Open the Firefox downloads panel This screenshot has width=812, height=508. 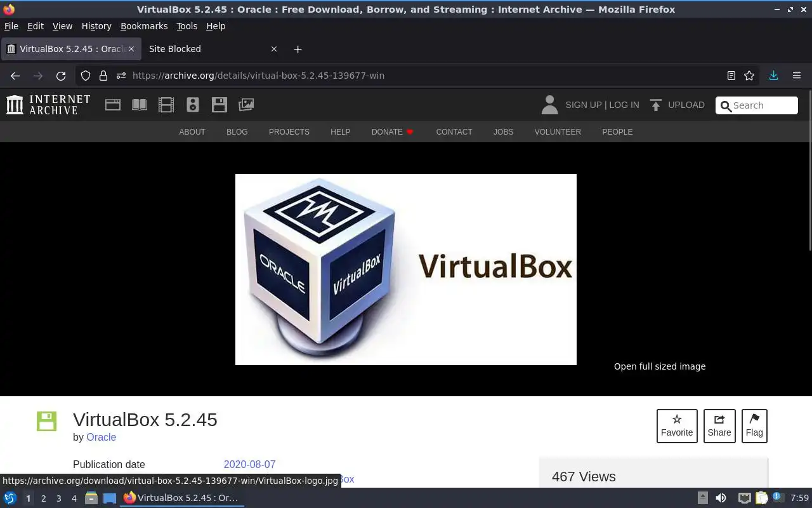[773, 76]
